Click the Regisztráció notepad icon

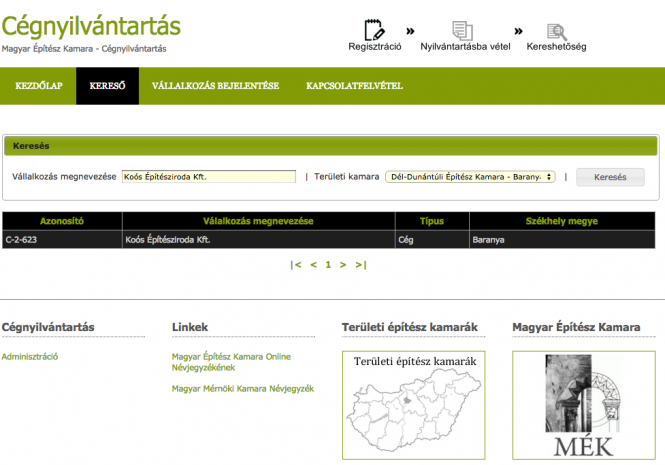(x=374, y=30)
